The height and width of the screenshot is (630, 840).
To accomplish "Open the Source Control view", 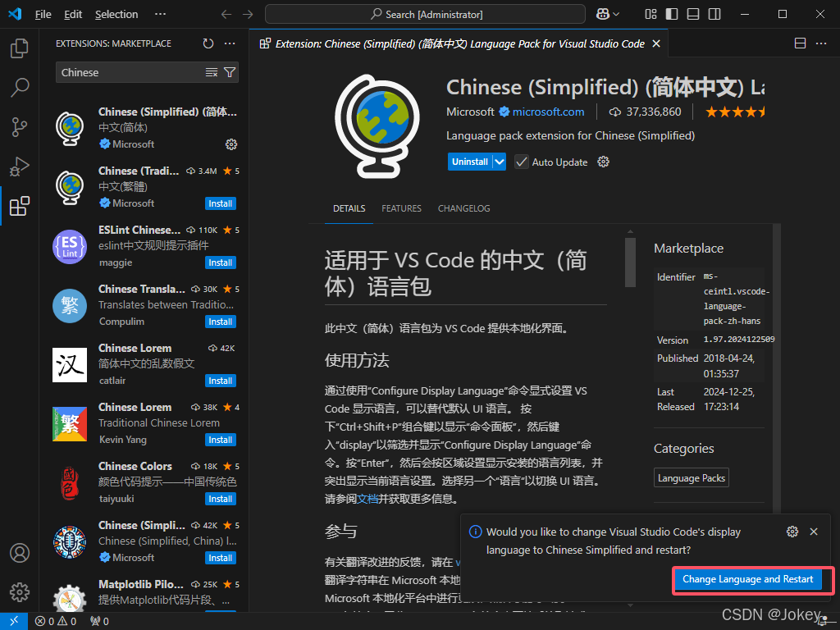I will coord(20,127).
